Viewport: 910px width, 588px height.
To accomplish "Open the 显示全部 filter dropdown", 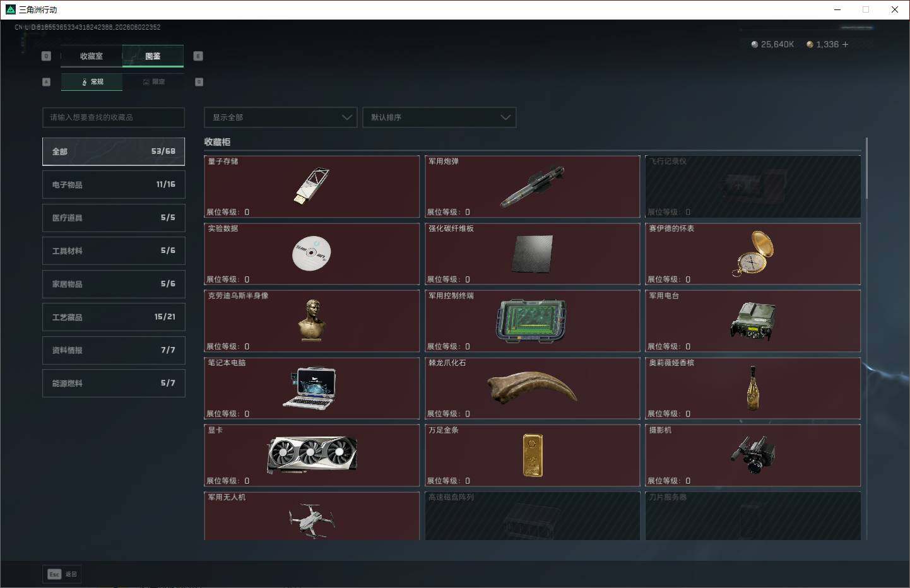I will tap(280, 117).
